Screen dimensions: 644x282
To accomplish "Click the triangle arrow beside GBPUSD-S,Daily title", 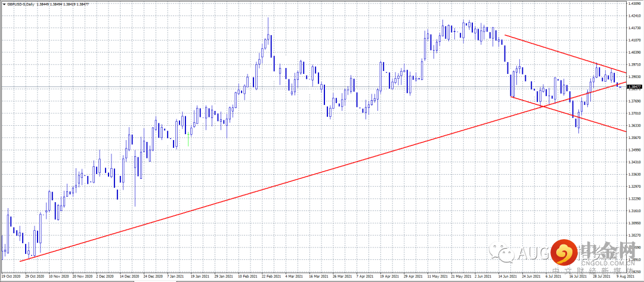I will [x=4, y=4].
